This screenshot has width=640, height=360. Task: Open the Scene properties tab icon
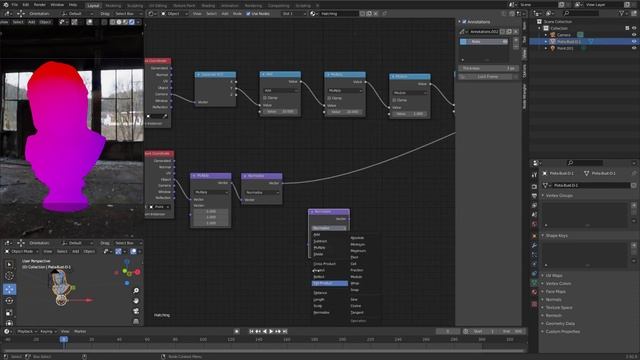coord(534,215)
